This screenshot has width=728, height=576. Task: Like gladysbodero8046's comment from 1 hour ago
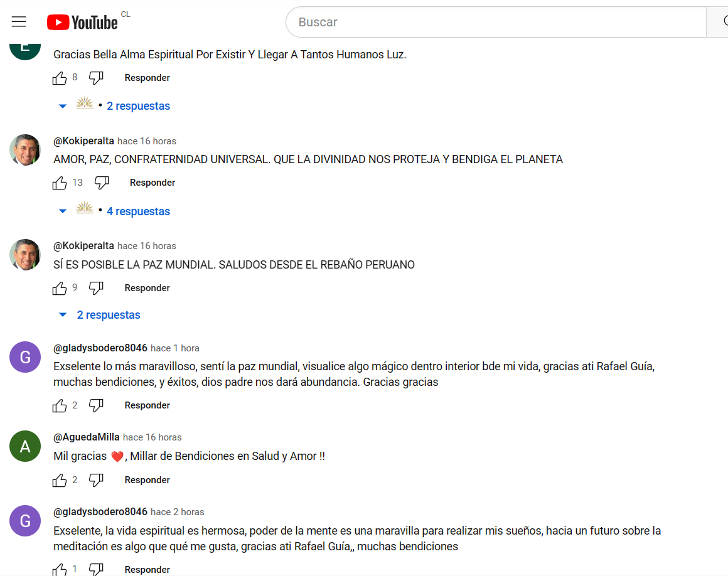60,406
